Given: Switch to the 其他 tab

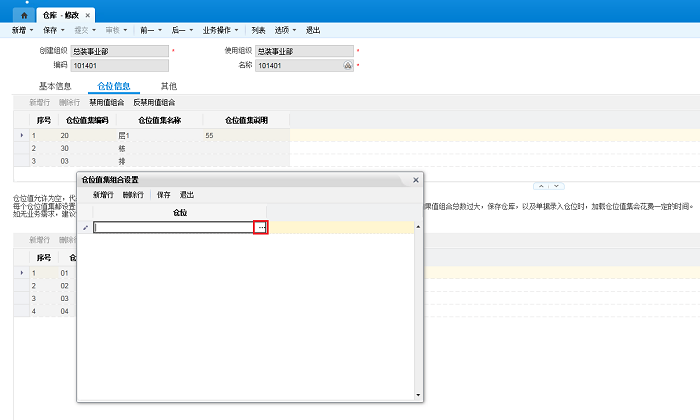Looking at the screenshot, I should point(169,86).
